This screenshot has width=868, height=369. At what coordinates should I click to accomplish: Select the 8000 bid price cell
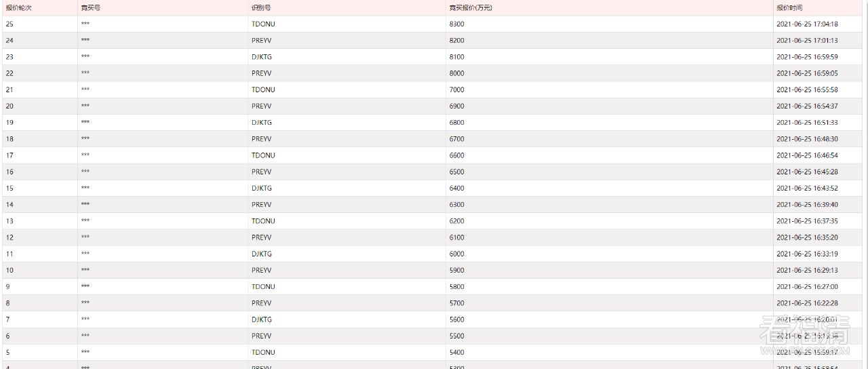[457, 73]
